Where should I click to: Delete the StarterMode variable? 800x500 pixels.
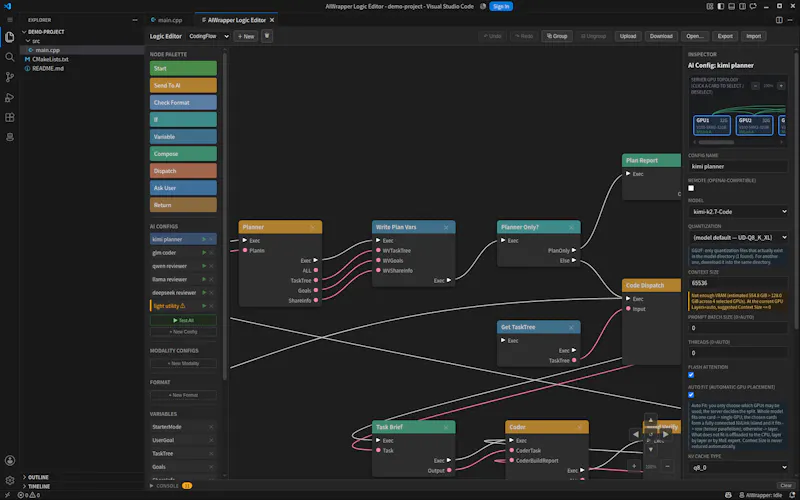point(211,427)
